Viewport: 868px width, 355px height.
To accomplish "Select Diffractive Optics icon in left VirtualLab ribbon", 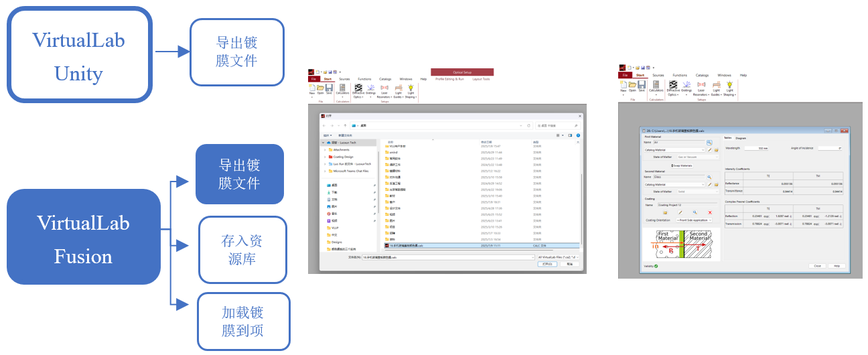I will tap(358, 87).
